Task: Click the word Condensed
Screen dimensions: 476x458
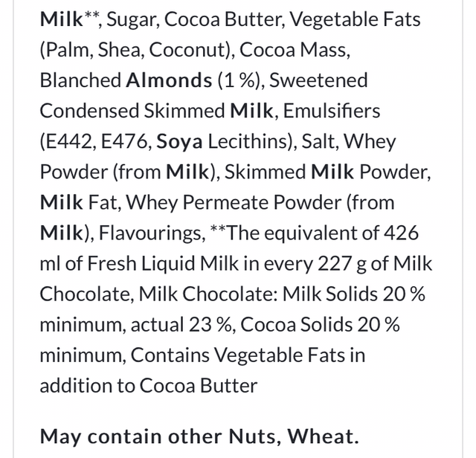Action: (88, 111)
